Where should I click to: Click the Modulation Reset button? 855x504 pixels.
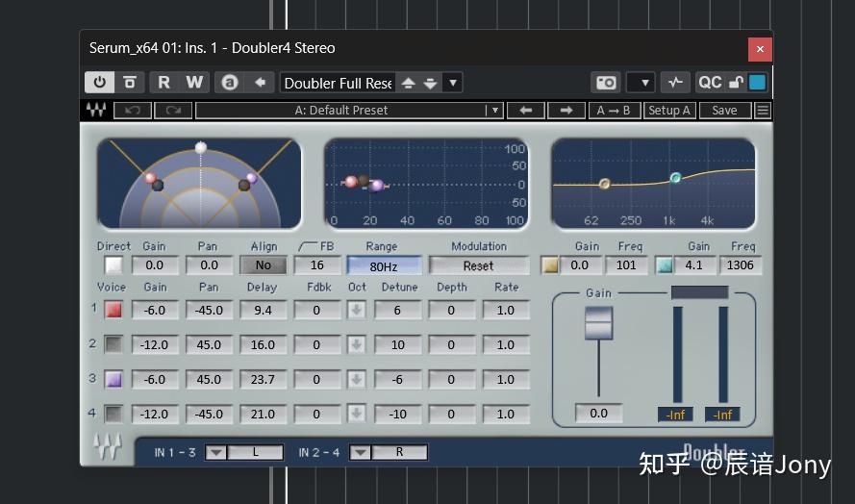[x=478, y=265]
